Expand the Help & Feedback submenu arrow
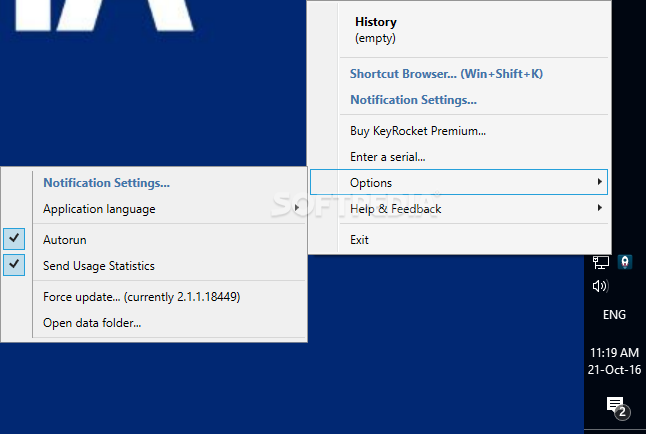The height and width of the screenshot is (434, 646). click(600, 208)
